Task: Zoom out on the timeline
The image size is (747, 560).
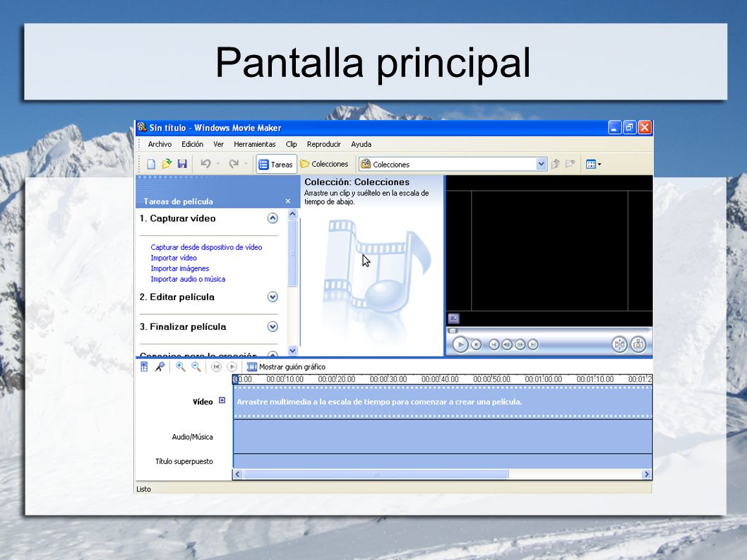Action: point(196,367)
